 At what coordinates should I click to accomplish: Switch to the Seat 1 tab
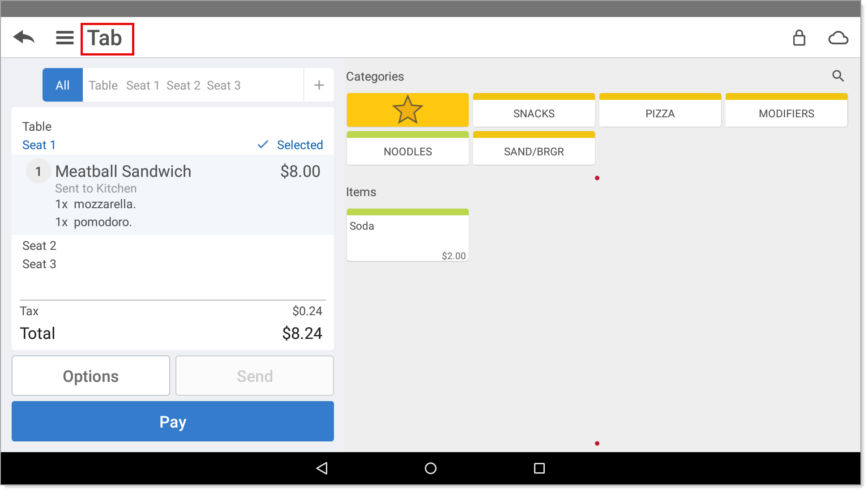[x=143, y=85]
